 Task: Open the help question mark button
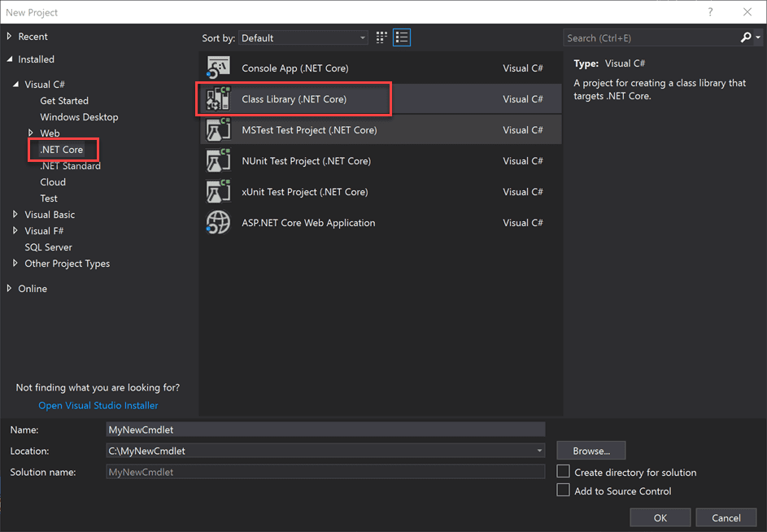[x=710, y=12]
